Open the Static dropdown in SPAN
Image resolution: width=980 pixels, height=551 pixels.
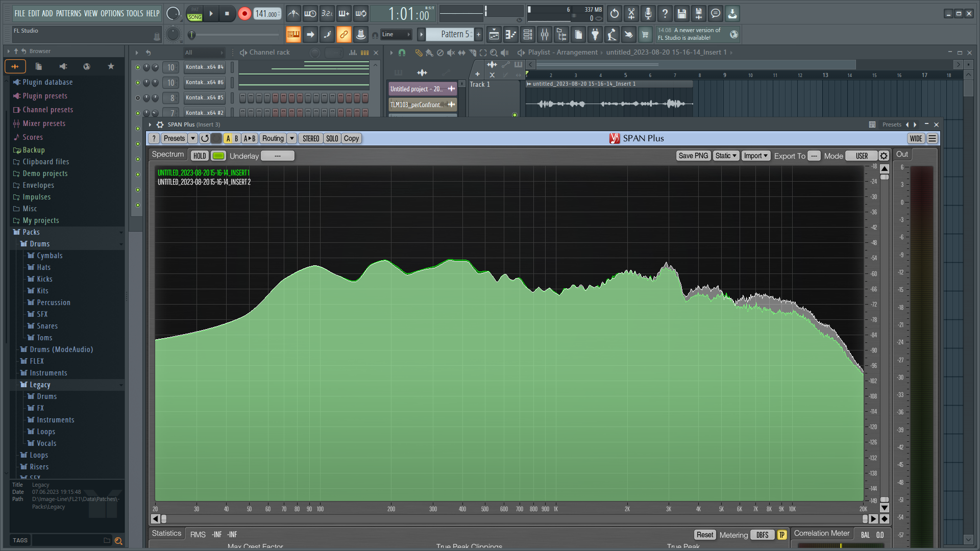point(725,156)
